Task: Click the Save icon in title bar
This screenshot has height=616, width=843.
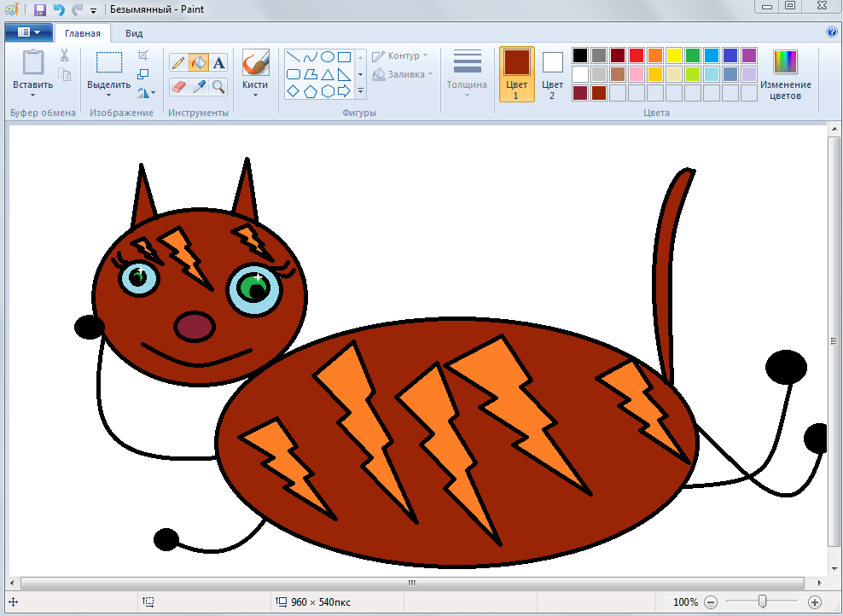Action: pyautogui.click(x=39, y=10)
